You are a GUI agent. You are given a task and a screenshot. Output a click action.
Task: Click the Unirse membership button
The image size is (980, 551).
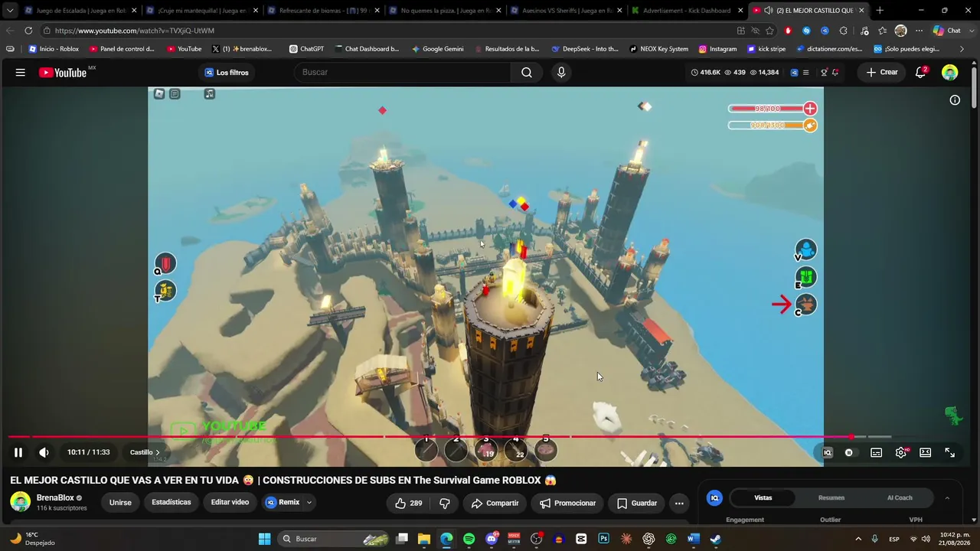120,503
